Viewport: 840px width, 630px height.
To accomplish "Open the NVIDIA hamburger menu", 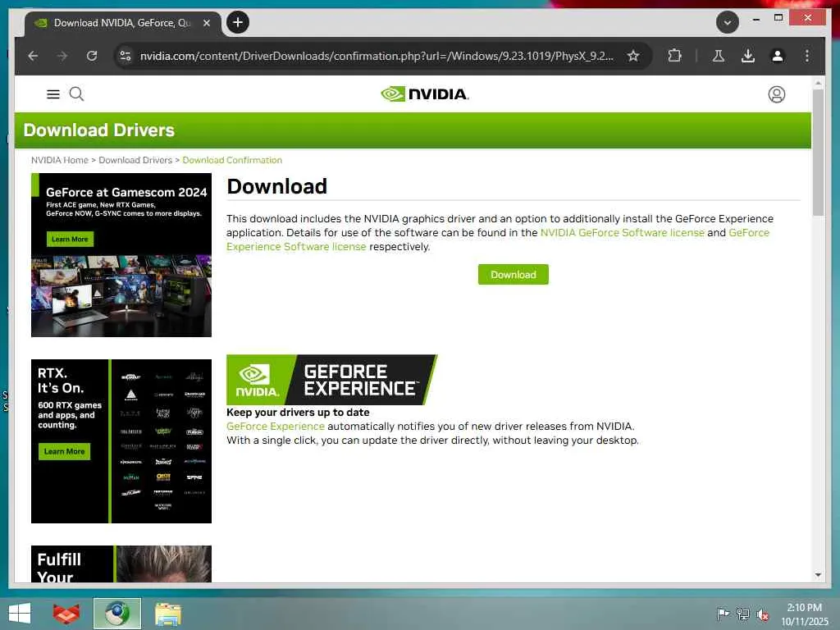I will coord(53,94).
